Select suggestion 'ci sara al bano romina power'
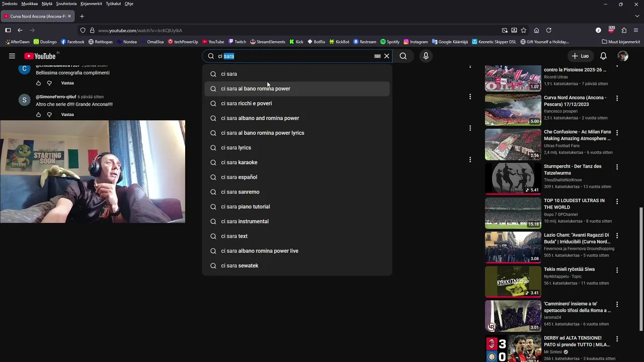Screen dimensions: 644x362 pyautogui.click(x=297, y=88)
